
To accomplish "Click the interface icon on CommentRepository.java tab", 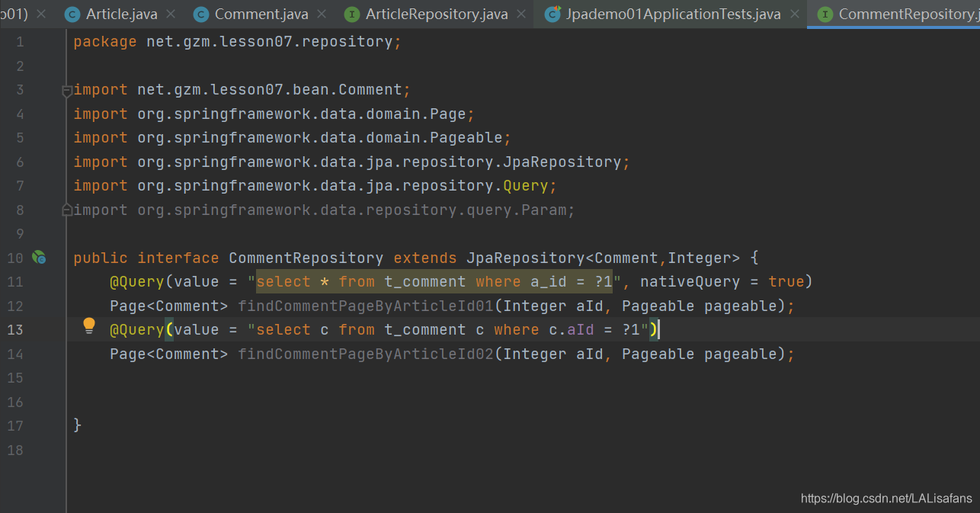I will click(x=825, y=14).
